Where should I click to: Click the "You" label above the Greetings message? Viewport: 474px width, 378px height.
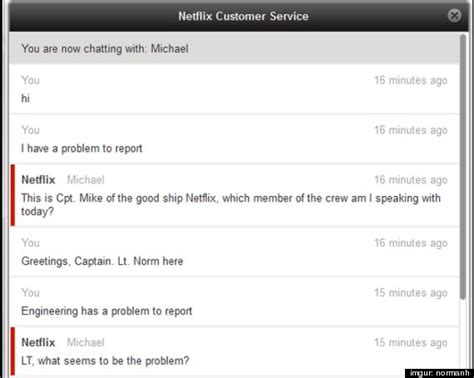click(x=30, y=243)
